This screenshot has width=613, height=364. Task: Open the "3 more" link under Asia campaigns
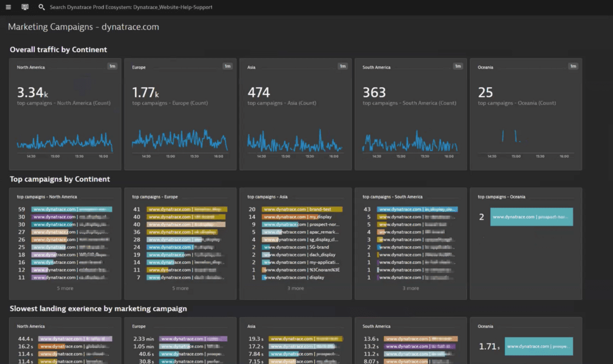[x=295, y=287]
